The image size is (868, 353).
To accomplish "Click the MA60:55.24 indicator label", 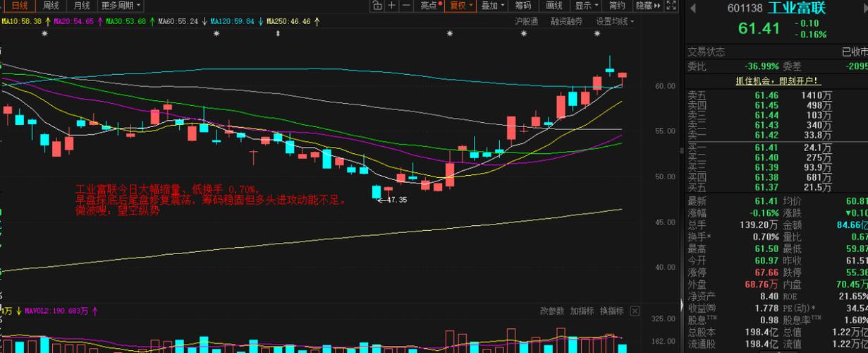I will (x=179, y=22).
